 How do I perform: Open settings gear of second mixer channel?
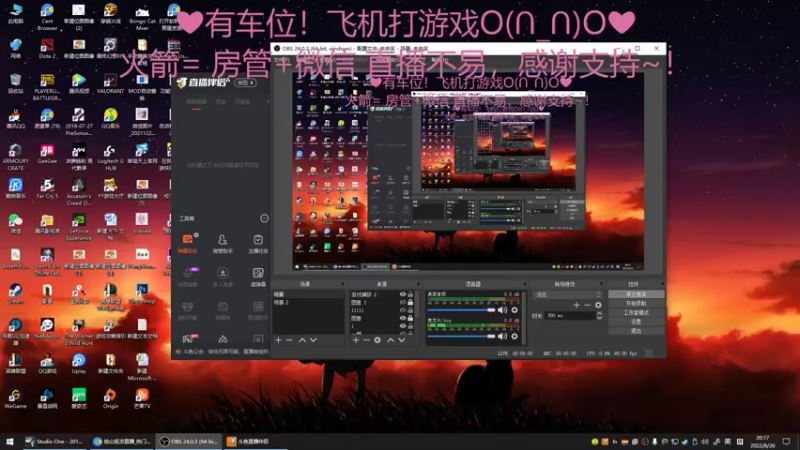514,336
